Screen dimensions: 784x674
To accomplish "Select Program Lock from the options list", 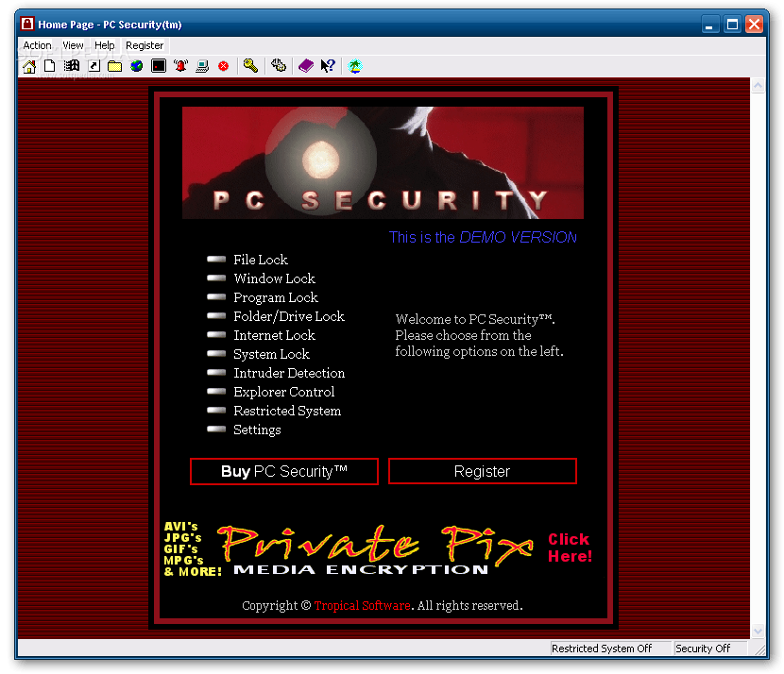I will (x=275, y=296).
